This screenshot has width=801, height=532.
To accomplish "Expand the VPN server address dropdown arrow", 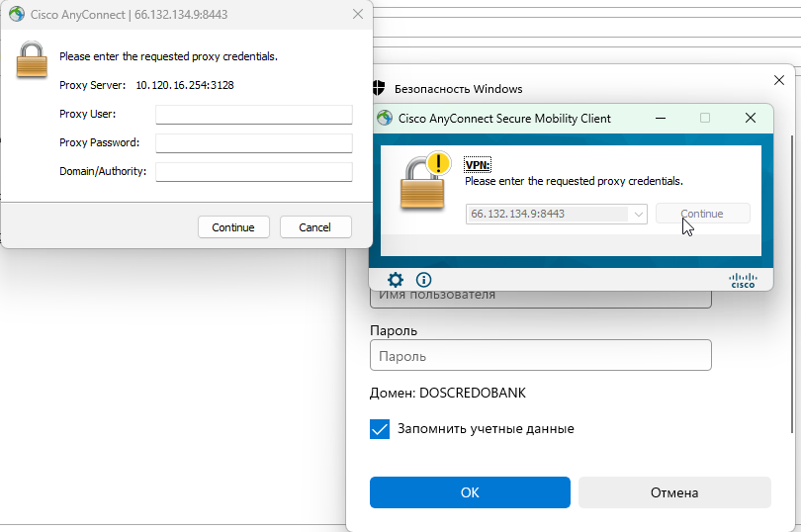I will [639, 215].
